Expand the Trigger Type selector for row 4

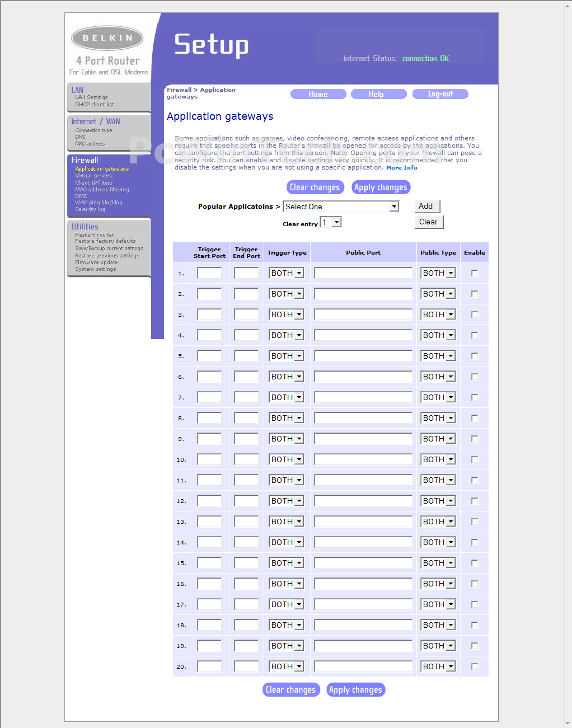287,335
